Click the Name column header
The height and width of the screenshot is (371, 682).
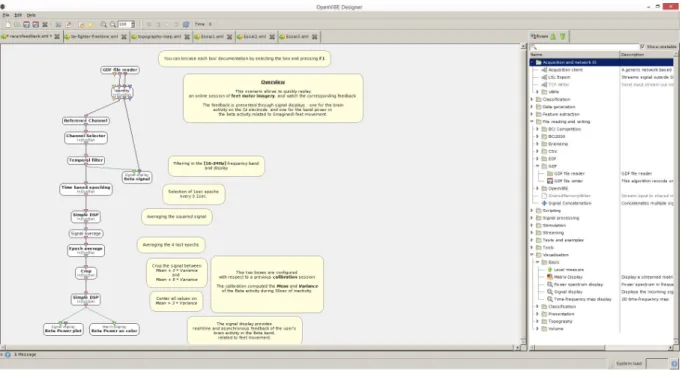[574, 55]
